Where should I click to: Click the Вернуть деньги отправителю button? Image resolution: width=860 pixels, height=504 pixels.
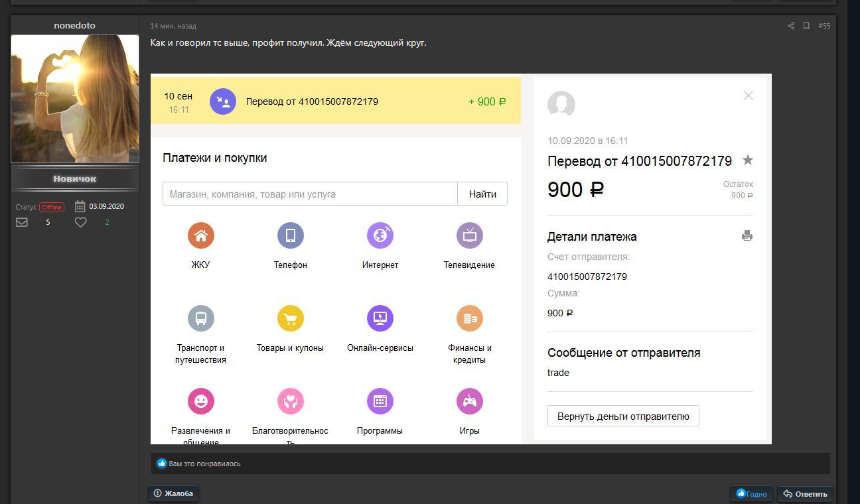tap(623, 416)
